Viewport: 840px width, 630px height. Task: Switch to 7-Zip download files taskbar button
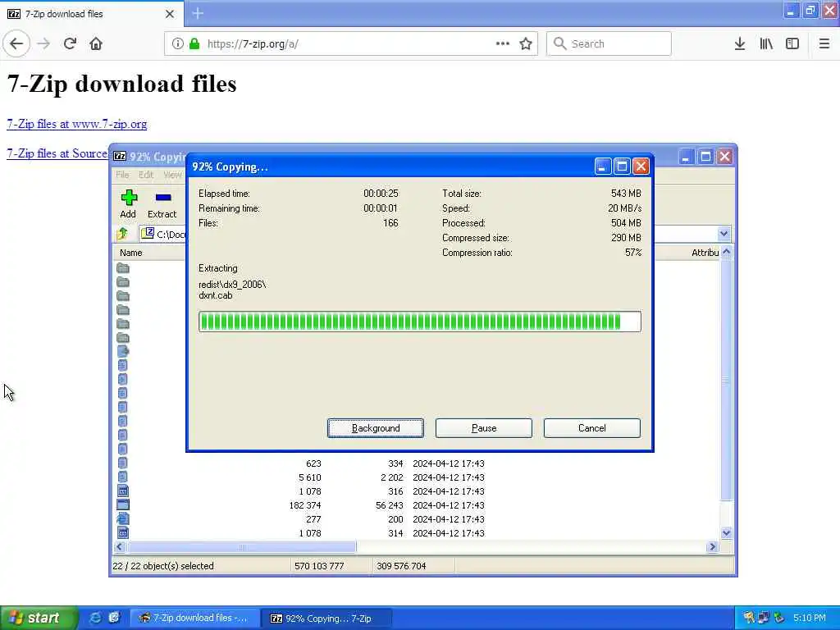(x=195, y=618)
